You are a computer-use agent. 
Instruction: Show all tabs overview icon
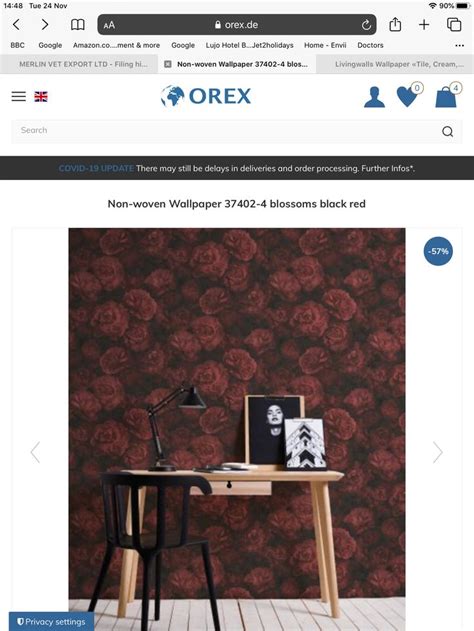click(x=454, y=25)
